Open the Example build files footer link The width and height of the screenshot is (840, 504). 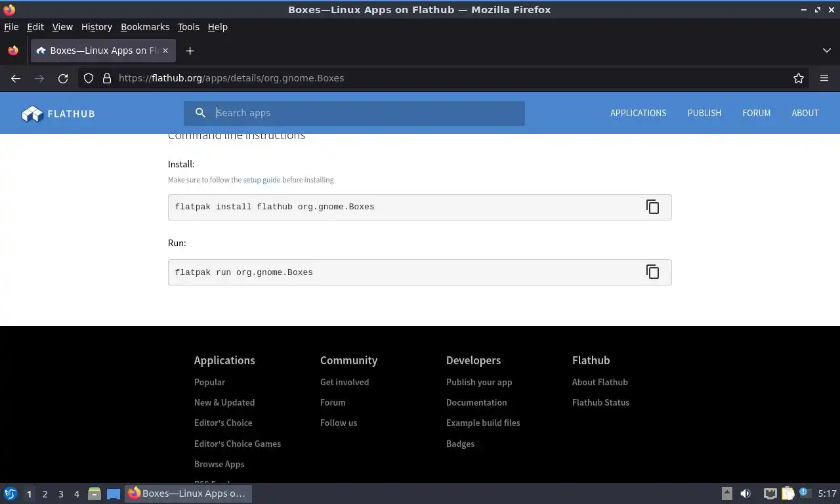[x=483, y=423]
